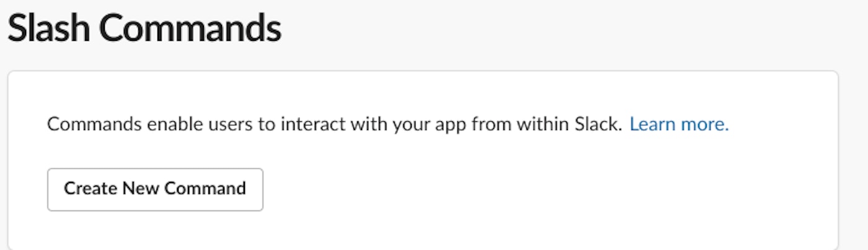Click the Create New Command button
Image resolution: width=868 pixels, height=250 pixels.
point(155,189)
